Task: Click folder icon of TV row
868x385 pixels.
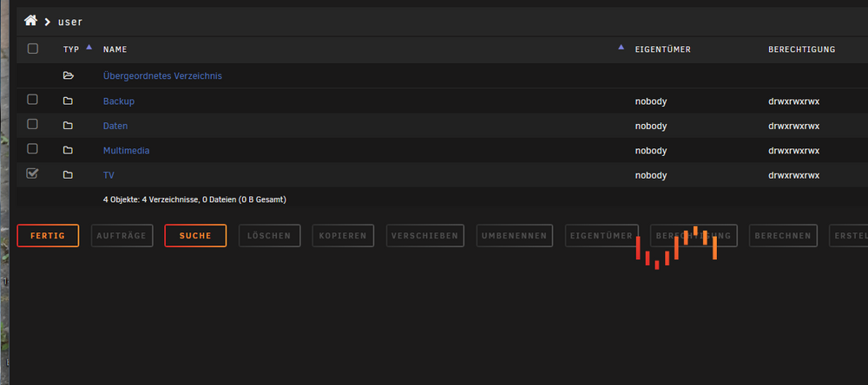Action: [x=68, y=175]
